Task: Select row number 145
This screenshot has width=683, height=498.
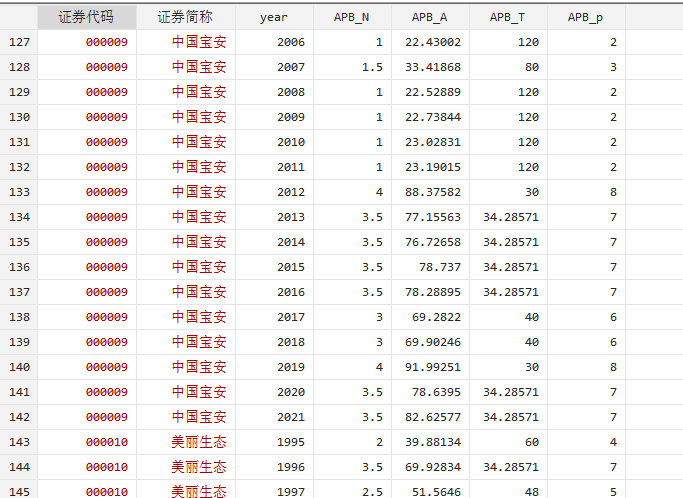Action: pos(19,492)
